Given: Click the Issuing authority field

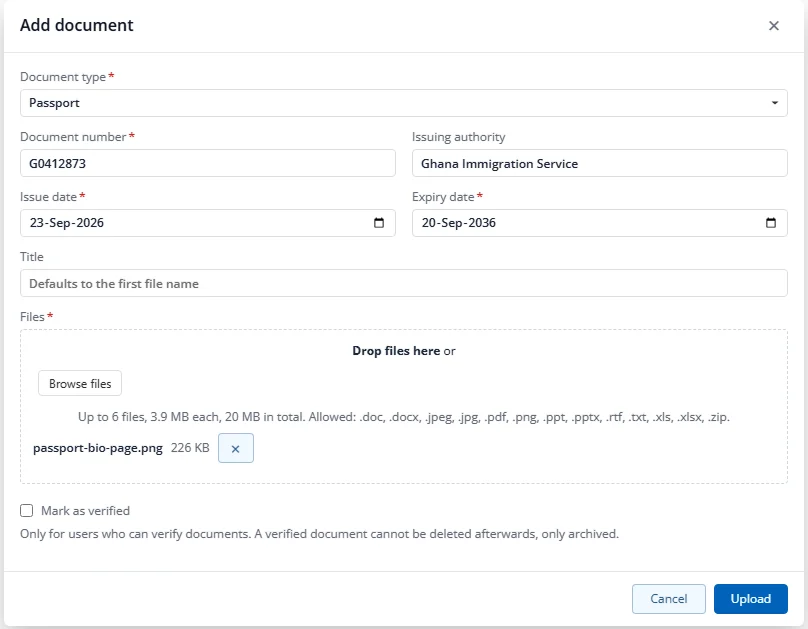Looking at the screenshot, I should coord(599,163).
